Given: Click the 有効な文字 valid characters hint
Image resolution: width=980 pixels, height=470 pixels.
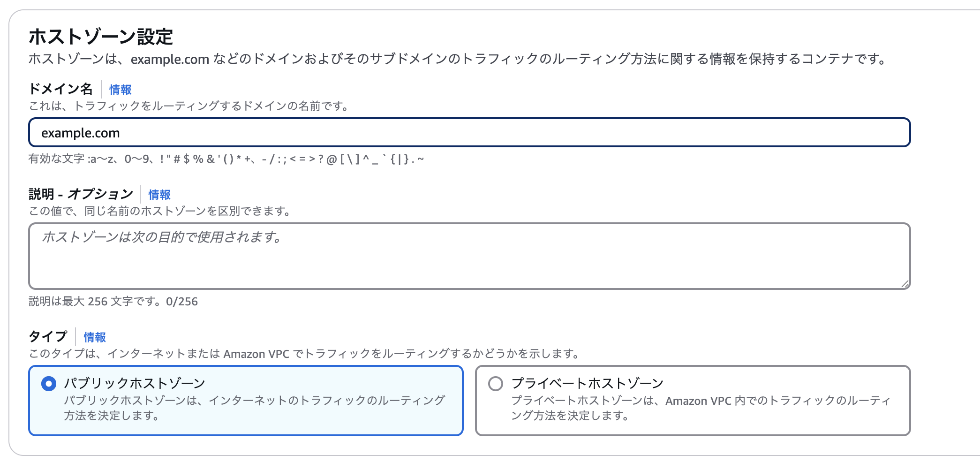Looking at the screenshot, I should tap(226, 159).
